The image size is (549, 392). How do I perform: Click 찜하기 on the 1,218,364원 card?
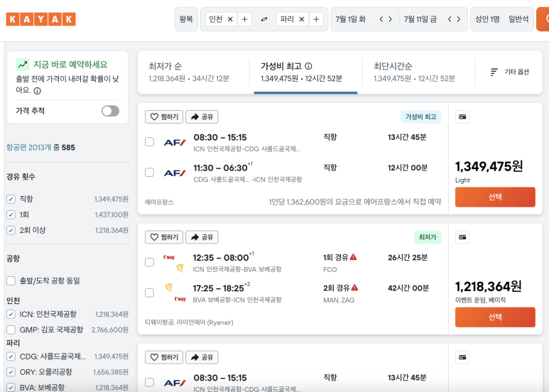[164, 237]
